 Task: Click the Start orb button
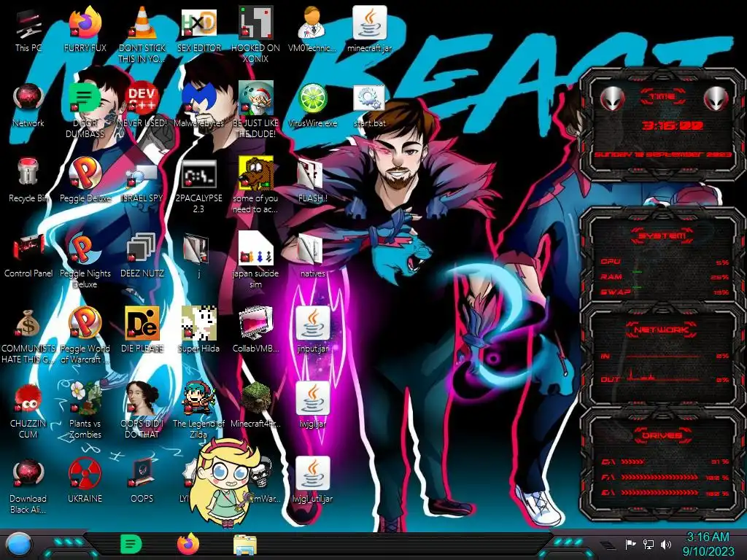pos(19,544)
